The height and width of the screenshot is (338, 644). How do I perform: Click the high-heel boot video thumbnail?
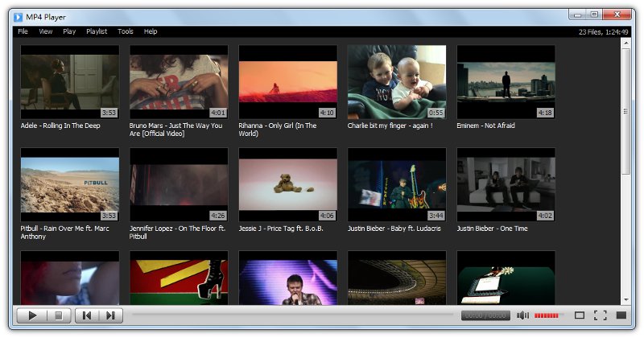click(179, 278)
